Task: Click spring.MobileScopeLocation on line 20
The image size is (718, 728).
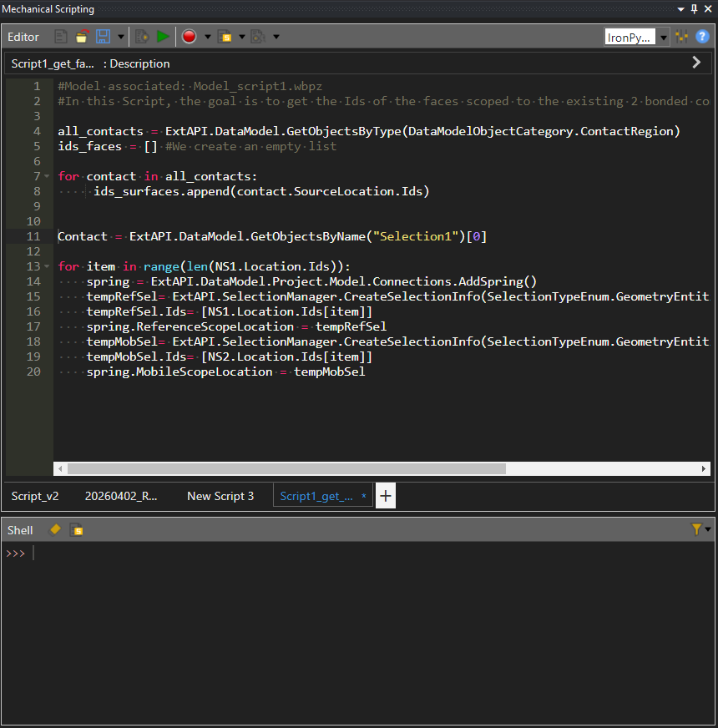Action: pyautogui.click(x=179, y=372)
